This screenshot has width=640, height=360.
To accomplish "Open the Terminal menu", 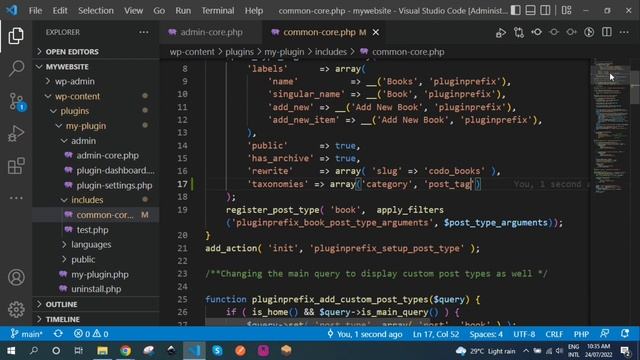I will pyautogui.click(x=218, y=11).
